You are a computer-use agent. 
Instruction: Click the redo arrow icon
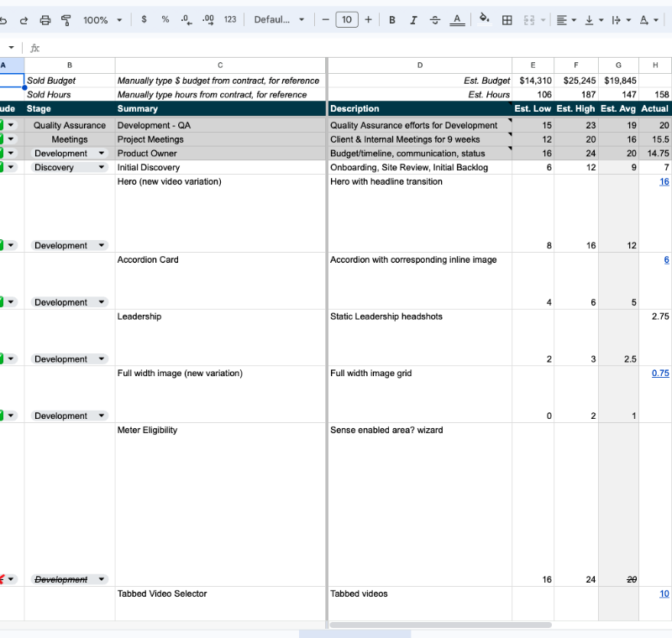[24, 20]
